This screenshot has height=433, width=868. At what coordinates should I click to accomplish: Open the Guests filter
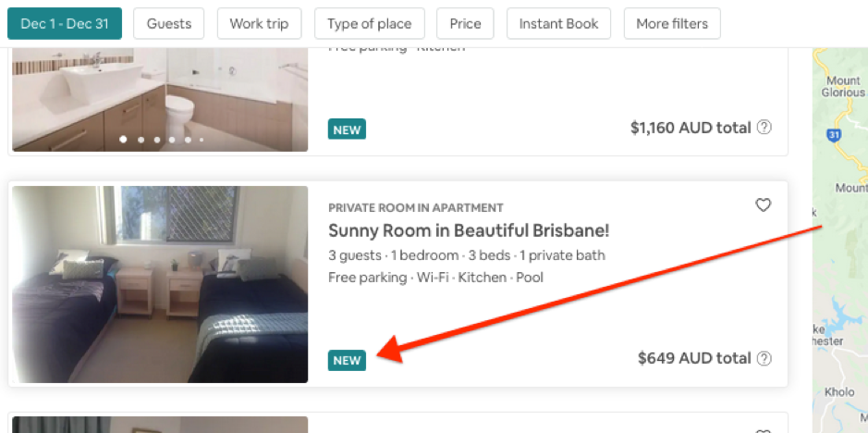169,24
